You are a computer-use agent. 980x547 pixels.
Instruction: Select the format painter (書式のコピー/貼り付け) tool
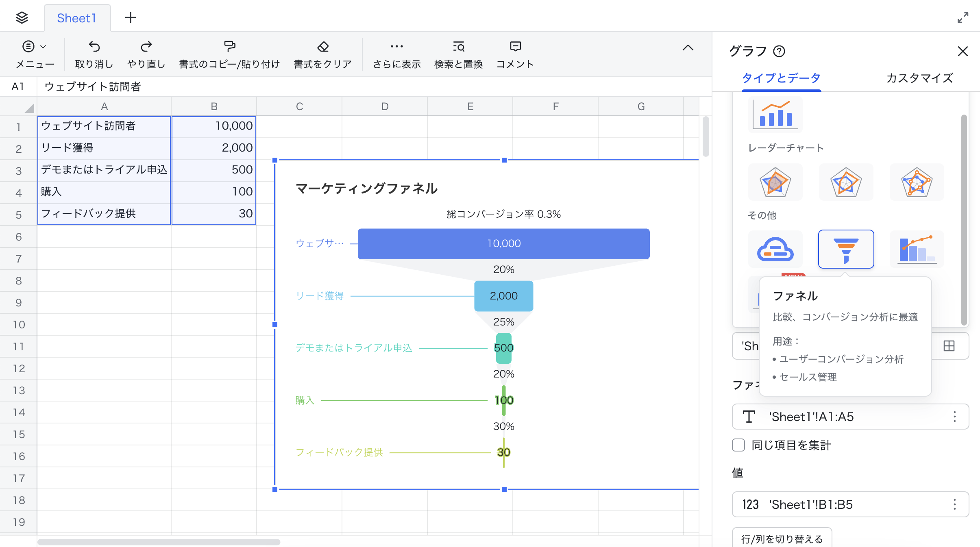[229, 47]
